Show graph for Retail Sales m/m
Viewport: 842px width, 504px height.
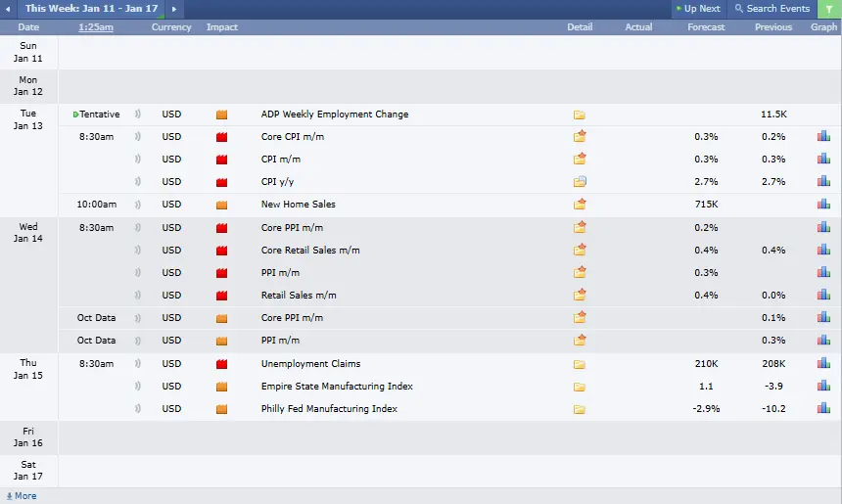point(823,295)
